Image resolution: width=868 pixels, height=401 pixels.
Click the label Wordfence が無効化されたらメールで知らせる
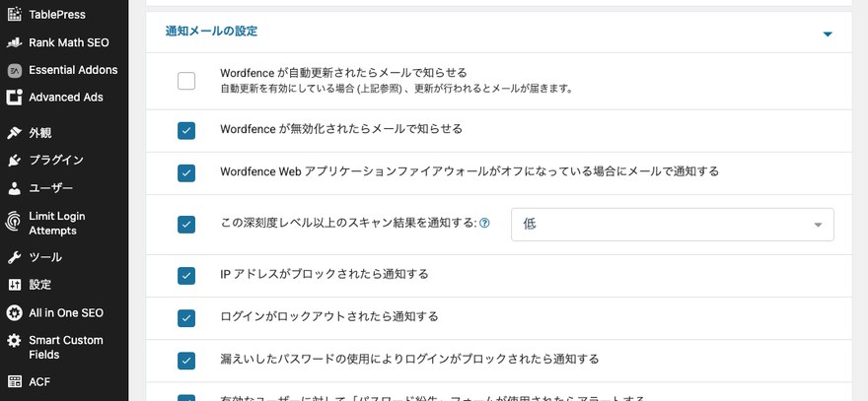[341, 129]
